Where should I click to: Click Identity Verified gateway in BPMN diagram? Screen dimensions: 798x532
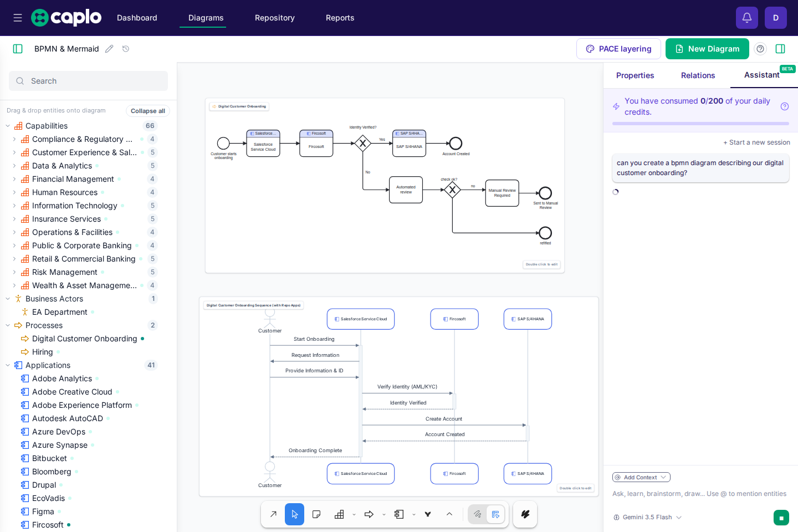click(362, 144)
